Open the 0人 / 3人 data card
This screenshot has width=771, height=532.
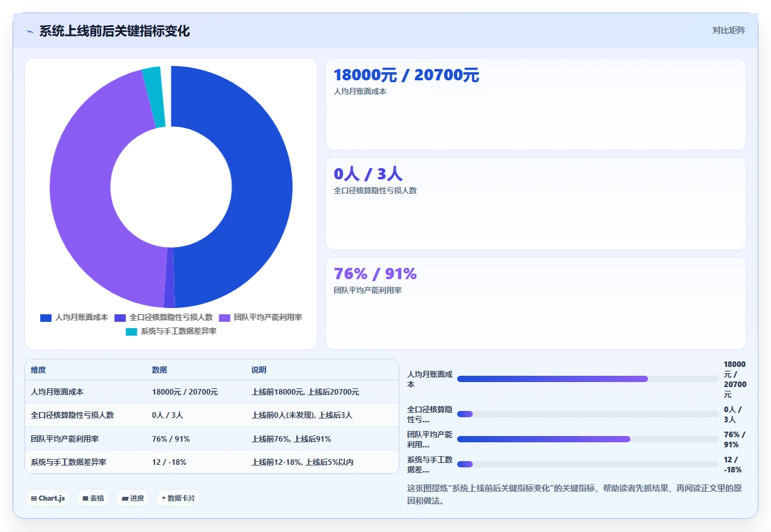(x=536, y=204)
